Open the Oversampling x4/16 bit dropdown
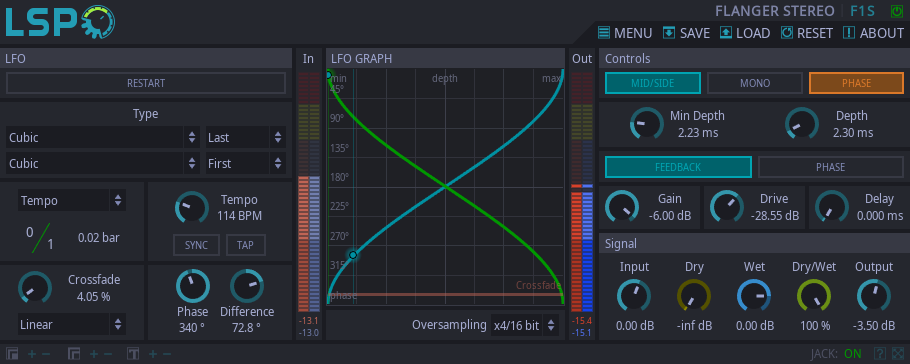Viewport: 910px width, 364px height. pos(525,325)
